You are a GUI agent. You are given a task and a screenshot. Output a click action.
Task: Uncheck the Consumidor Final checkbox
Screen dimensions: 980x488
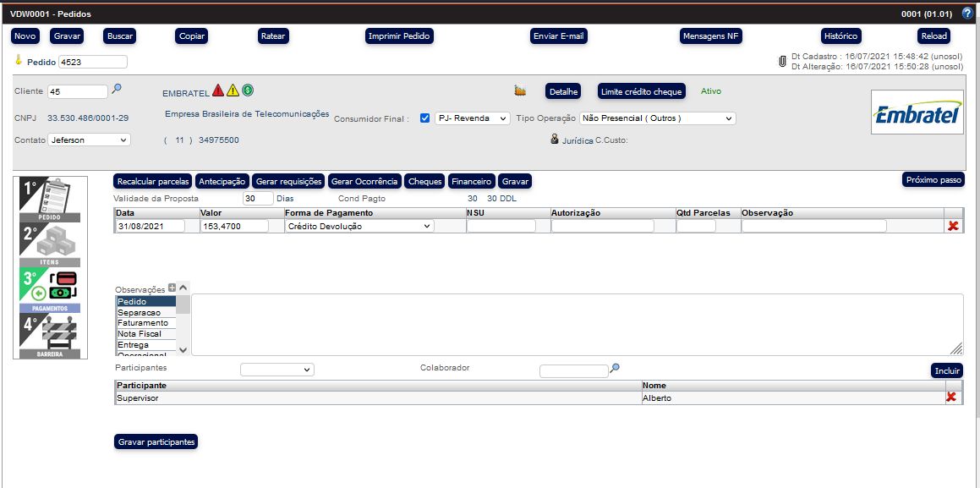(425, 118)
